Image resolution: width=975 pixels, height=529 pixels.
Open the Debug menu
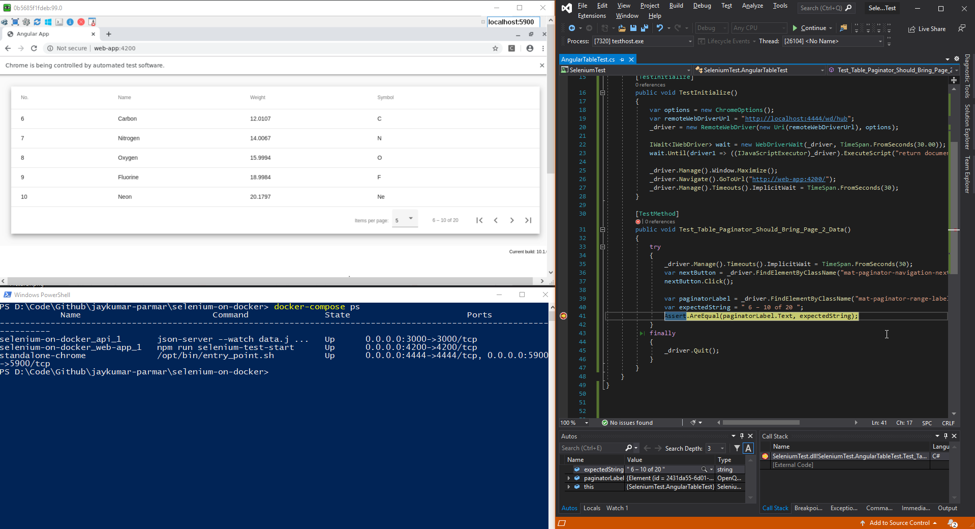click(702, 6)
